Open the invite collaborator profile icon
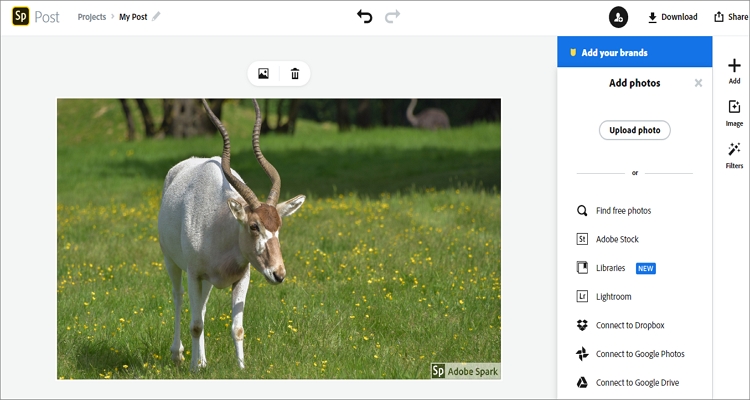This screenshot has width=750, height=400. (618, 17)
